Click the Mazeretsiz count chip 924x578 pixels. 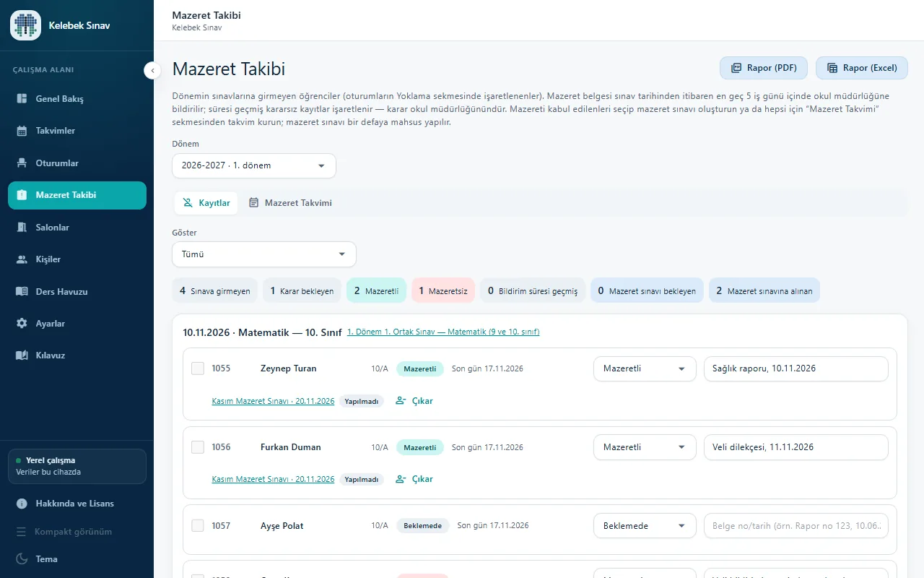(443, 290)
